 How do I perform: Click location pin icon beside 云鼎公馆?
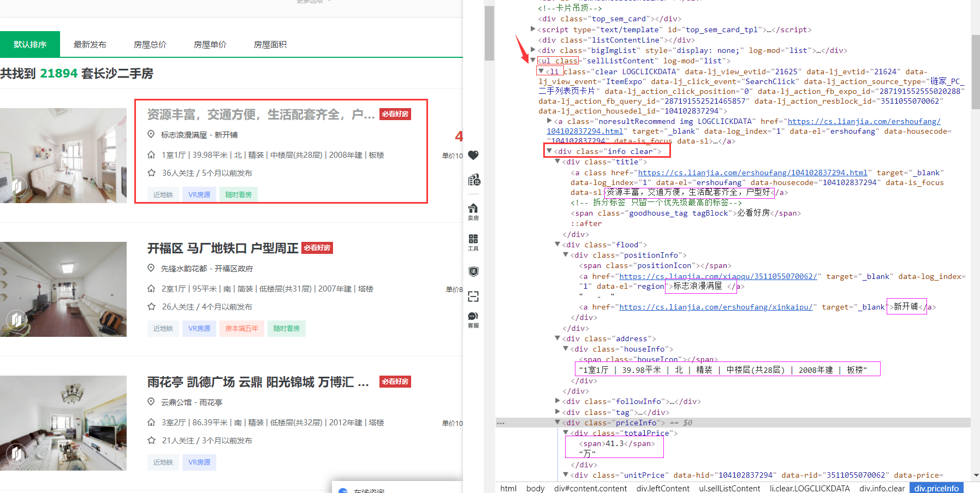pyautogui.click(x=151, y=402)
